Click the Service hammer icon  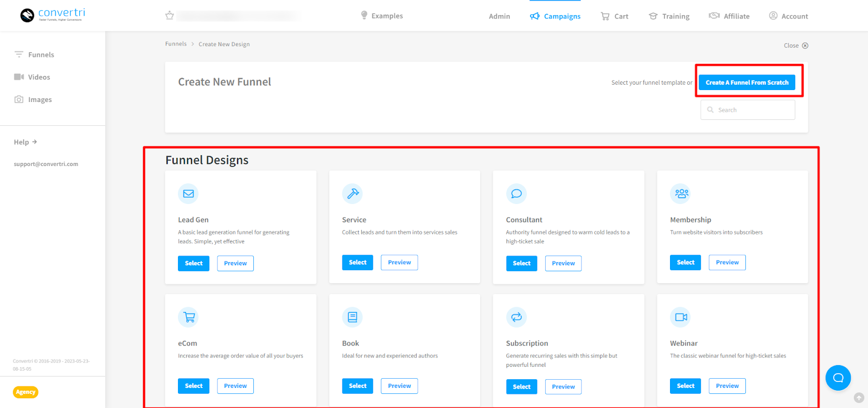click(352, 194)
